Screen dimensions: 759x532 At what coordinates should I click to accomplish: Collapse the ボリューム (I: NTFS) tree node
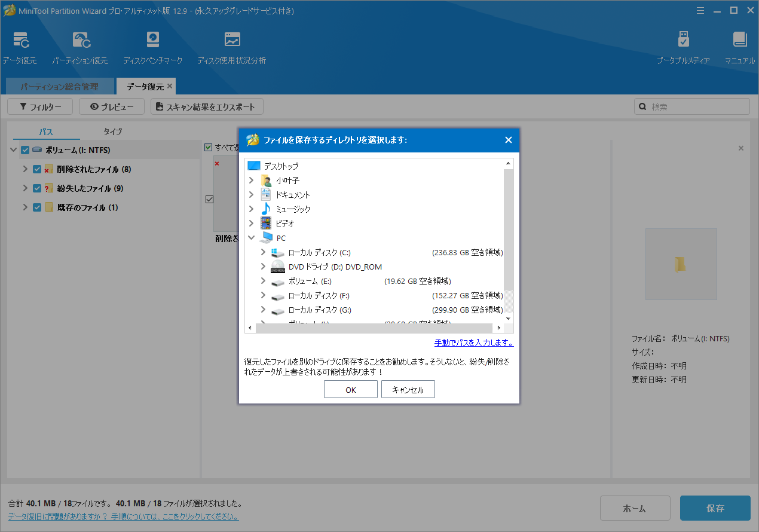tap(13, 150)
